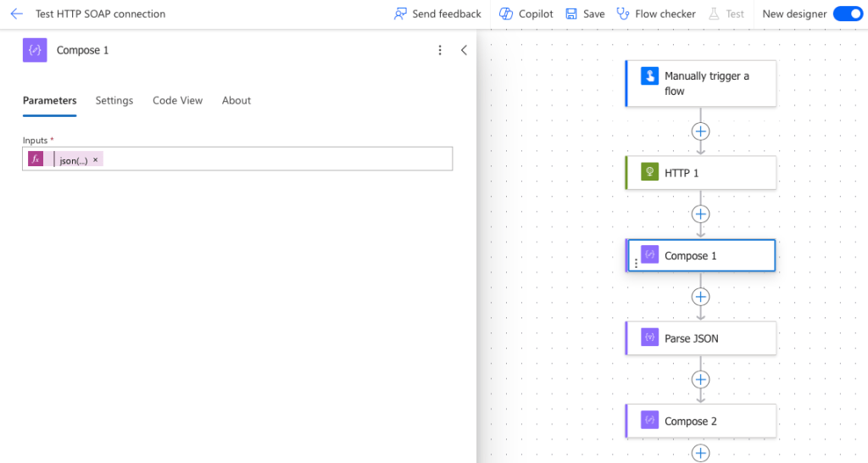The image size is (868, 463).
Task: Add step between trigger and HTTP 1
Action: pyautogui.click(x=700, y=131)
